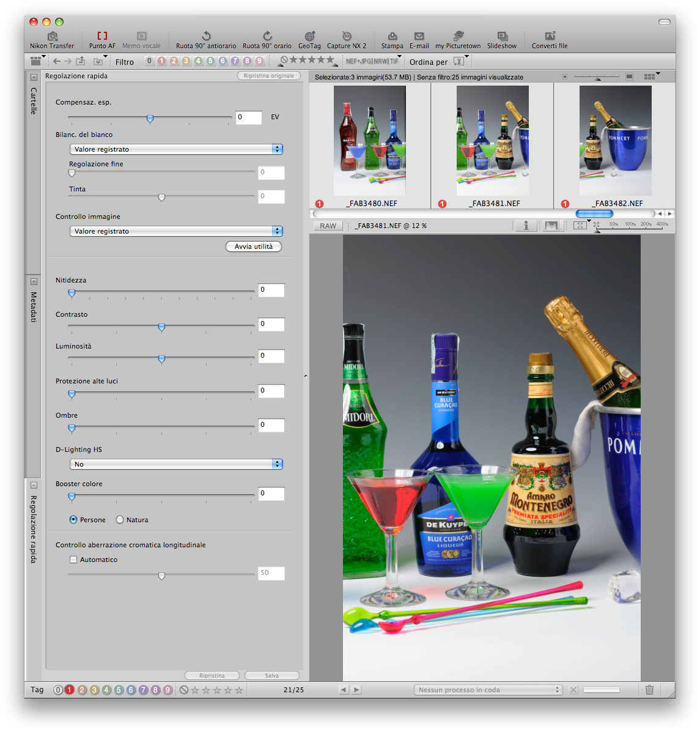Open Controllo immagine dropdown
Screen dimensions: 700x732
tap(177, 231)
